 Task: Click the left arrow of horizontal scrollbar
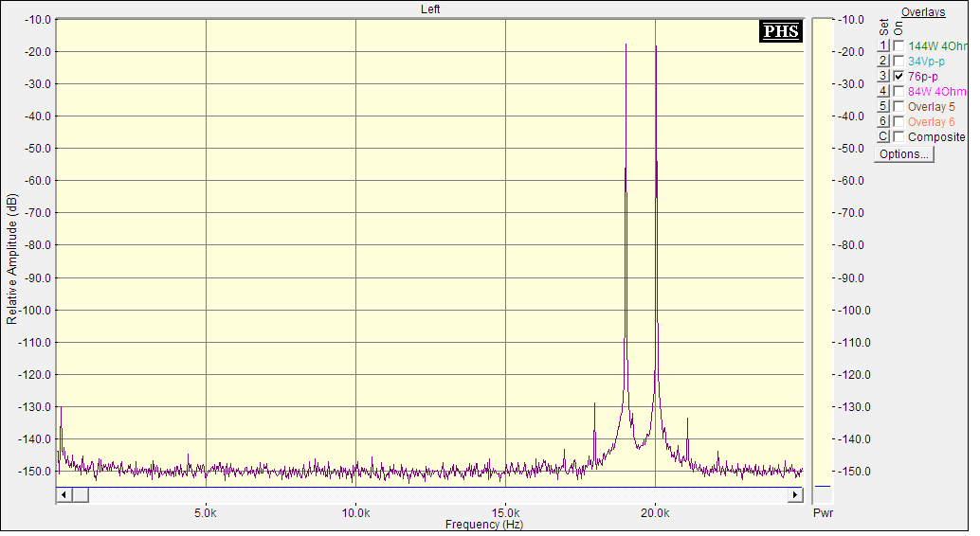click(64, 494)
